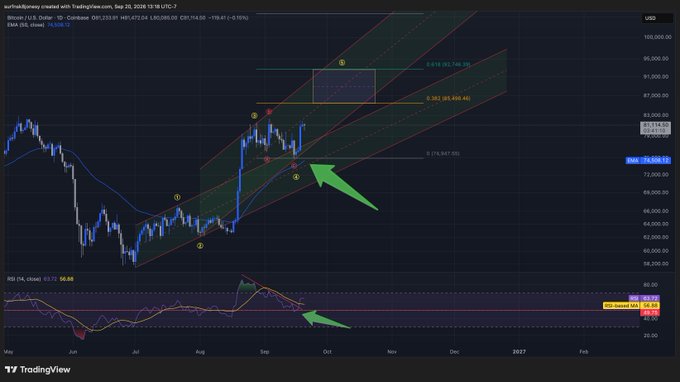The width and height of the screenshot is (680, 382).
Task: Click the 0.618 Fibonacci level label
Action: pyautogui.click(x=448, y=64)
